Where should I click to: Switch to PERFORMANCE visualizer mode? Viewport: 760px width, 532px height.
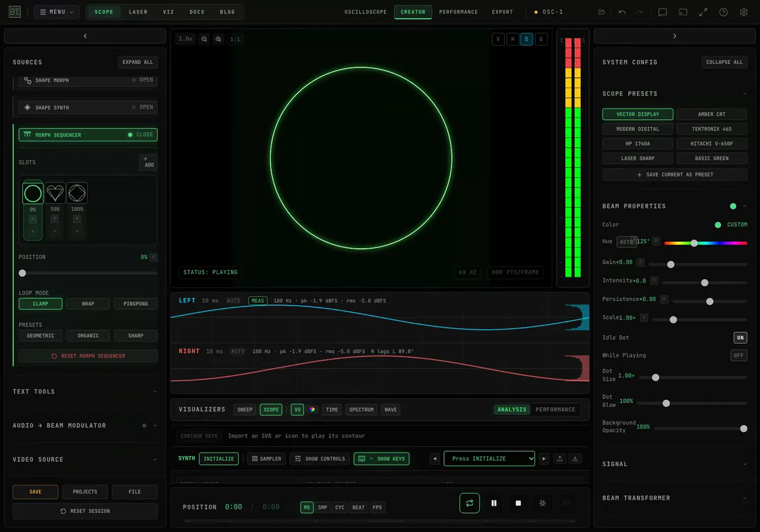[555, 410]
